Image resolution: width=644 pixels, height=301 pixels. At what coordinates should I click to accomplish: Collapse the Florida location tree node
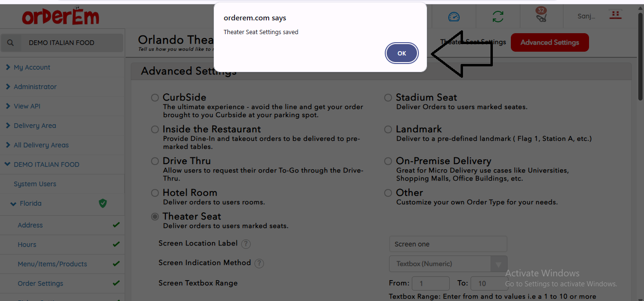click(13, 204)
